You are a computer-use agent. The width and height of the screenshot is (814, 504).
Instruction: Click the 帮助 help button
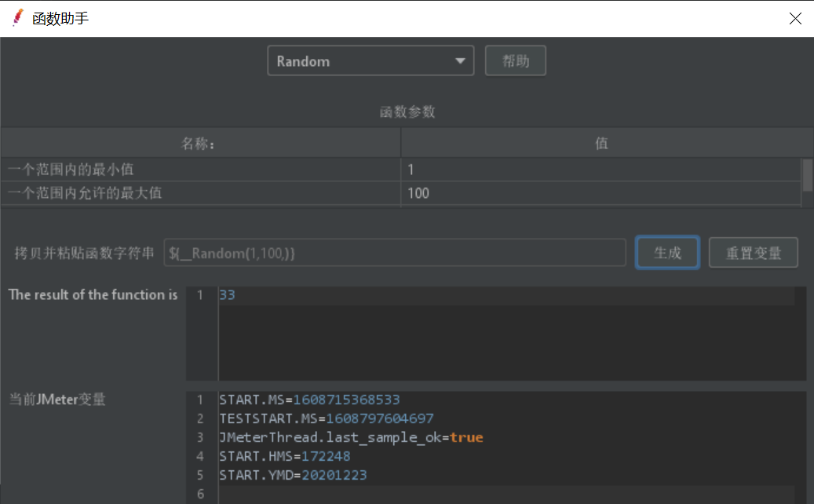[x=515, y=61]
